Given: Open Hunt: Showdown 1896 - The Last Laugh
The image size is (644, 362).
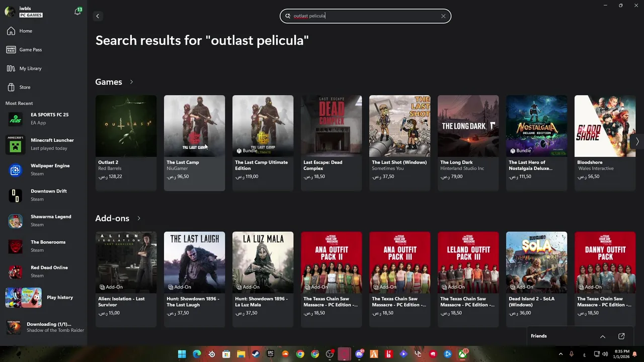Looking at the screenshot, I should pos(194,280).
